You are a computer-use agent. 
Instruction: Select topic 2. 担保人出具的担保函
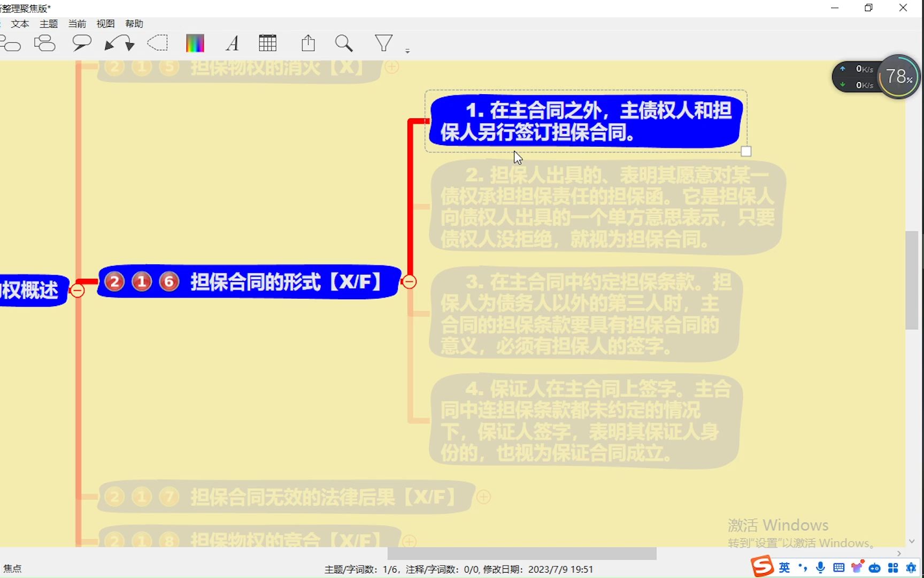[x=607, y=207]
